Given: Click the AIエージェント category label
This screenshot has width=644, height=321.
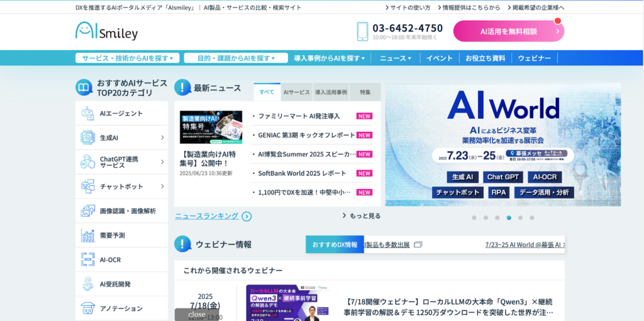Looking at the screenshot, I should (121, 113).
